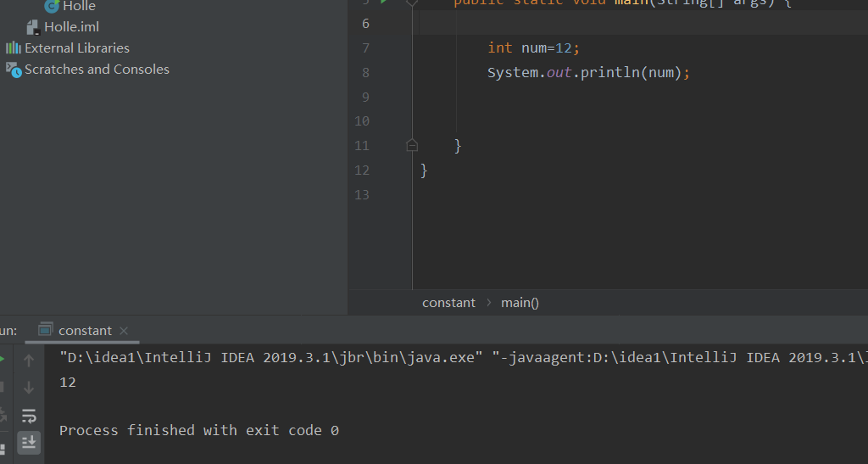Open External Libraries node in project tree
868x464 pixels.
click(77, 48)
